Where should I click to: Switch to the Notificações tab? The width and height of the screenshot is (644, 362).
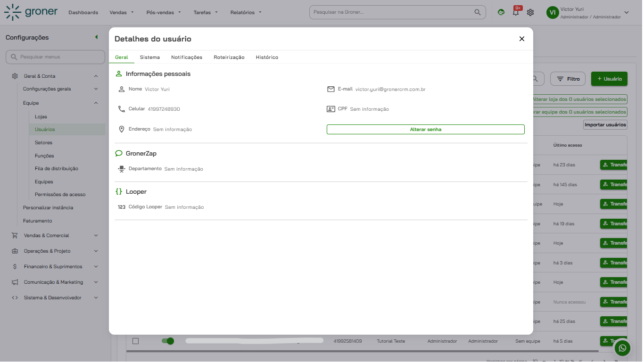tap(187, 57)
